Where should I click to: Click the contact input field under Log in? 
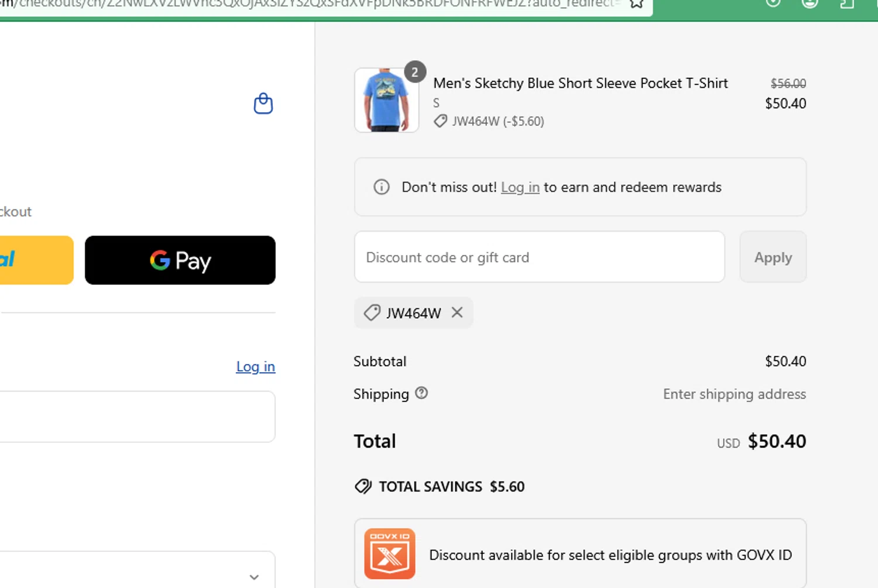click(138, 417)
